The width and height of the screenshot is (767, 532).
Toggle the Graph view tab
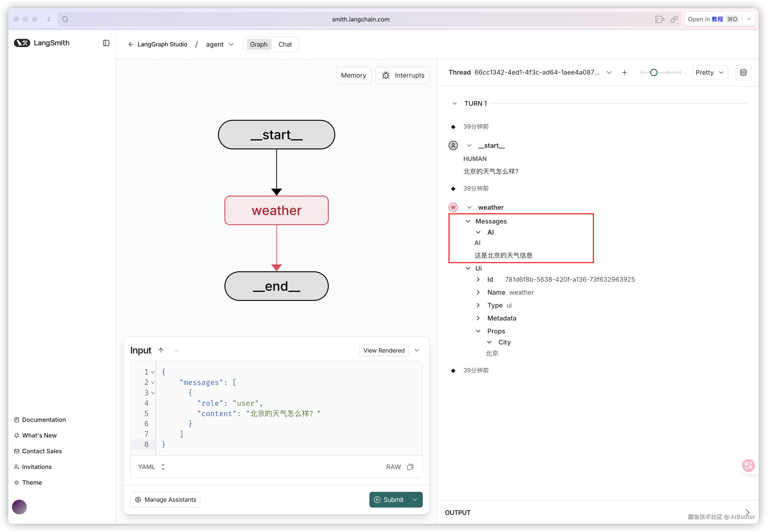pyautogui.click(x=259, y=44)
